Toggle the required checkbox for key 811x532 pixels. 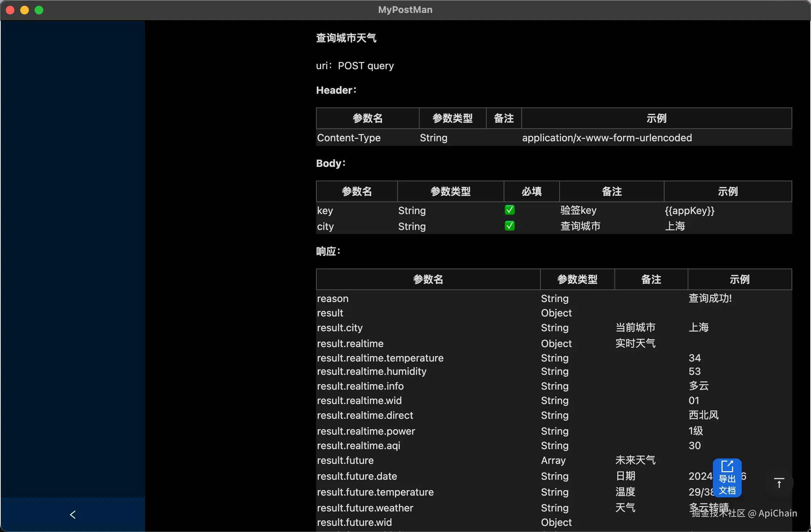click(x=509, y=210)
